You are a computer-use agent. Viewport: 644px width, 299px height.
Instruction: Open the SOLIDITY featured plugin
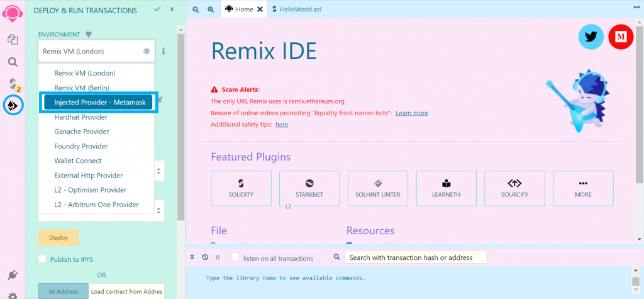tap(241, 188)
